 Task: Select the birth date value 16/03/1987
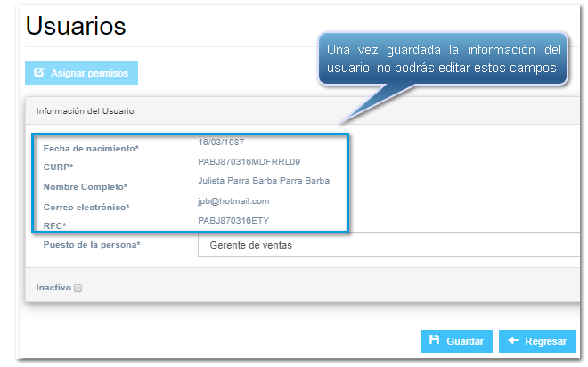tap(221, 143)
